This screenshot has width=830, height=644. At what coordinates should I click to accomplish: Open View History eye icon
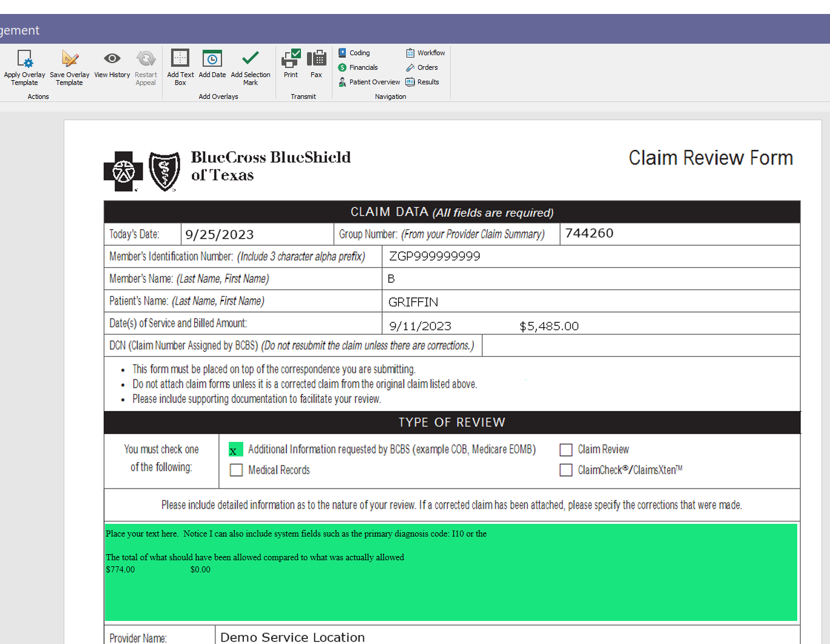[112, 58]
